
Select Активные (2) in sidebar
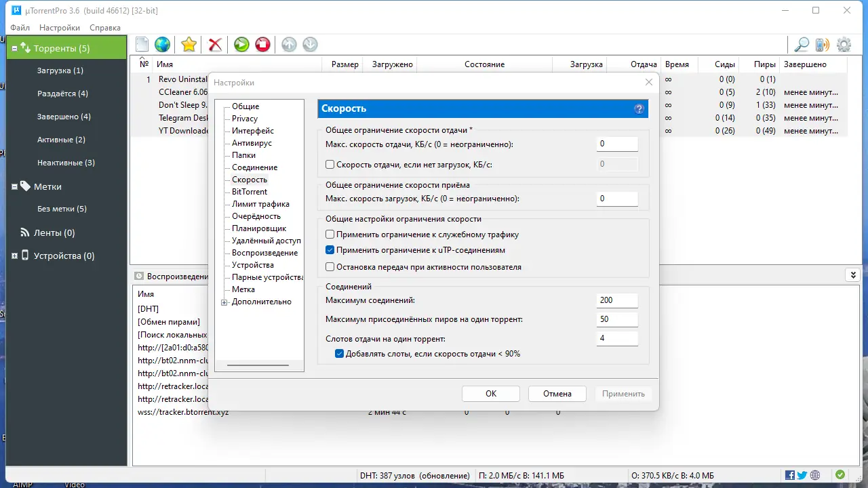[61, 140]
